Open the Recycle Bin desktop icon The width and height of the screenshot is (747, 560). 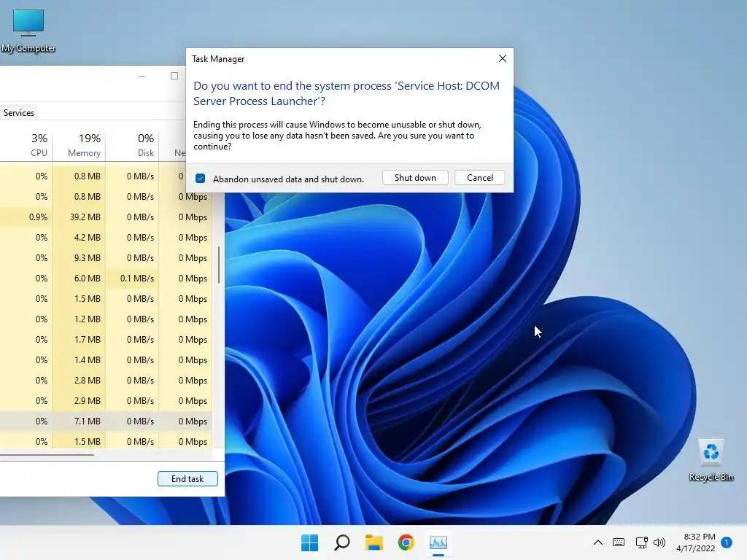(711, 460)
